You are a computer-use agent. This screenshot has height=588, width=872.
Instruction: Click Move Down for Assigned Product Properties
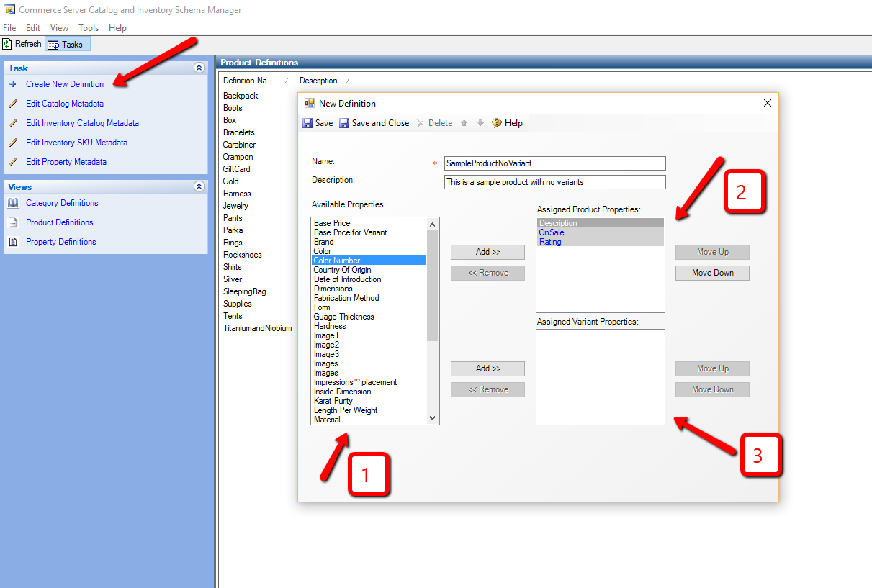point(712,273)
